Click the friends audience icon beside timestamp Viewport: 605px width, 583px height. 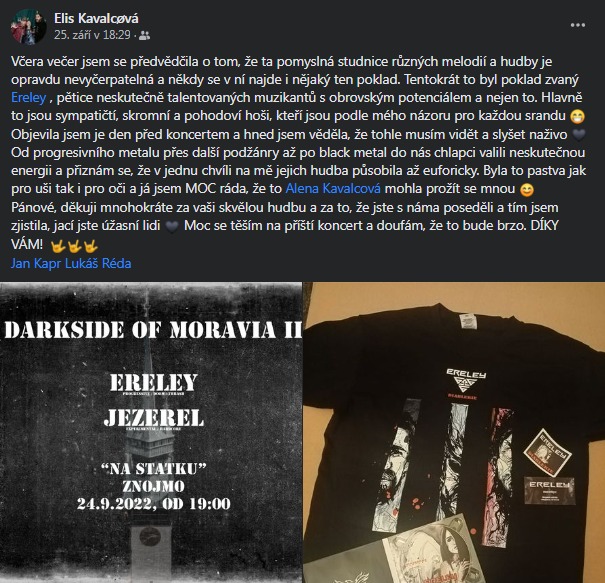coord(144,35)
